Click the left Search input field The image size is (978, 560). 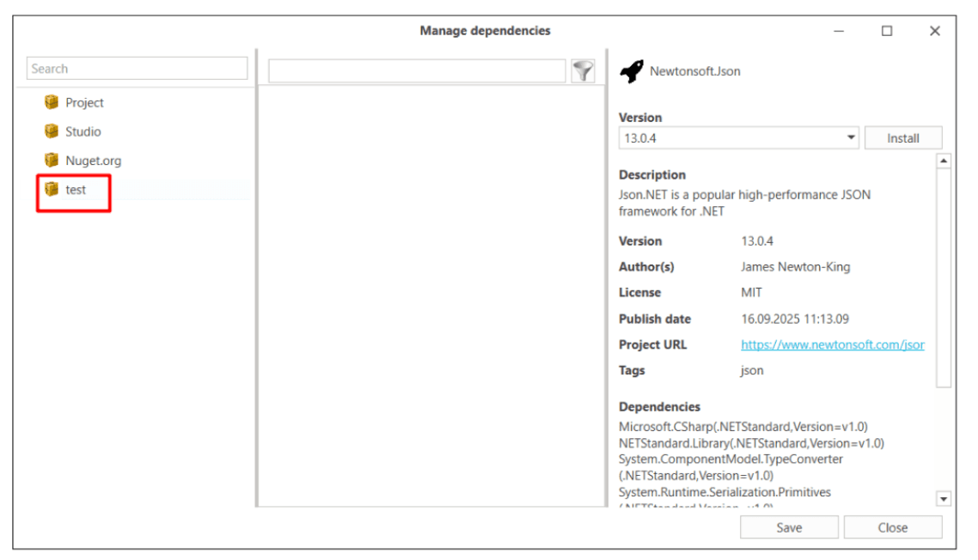pos(138,69)
